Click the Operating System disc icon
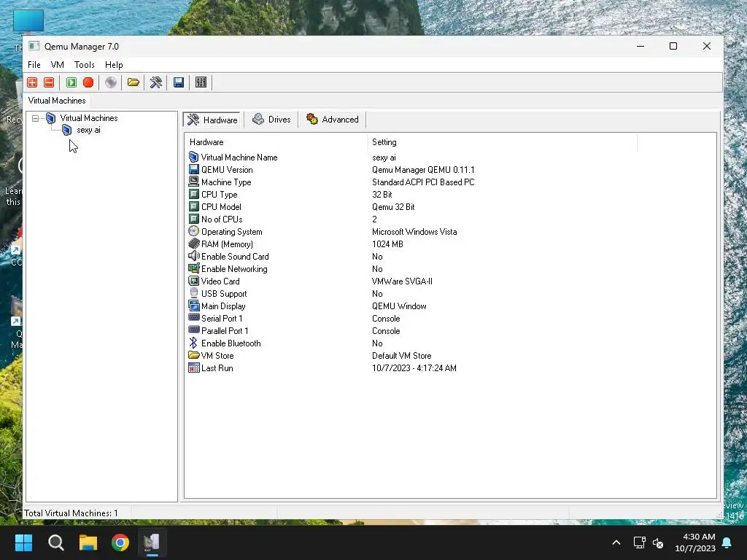The width and height of the screenshot is (747, 560). [193, 231]
